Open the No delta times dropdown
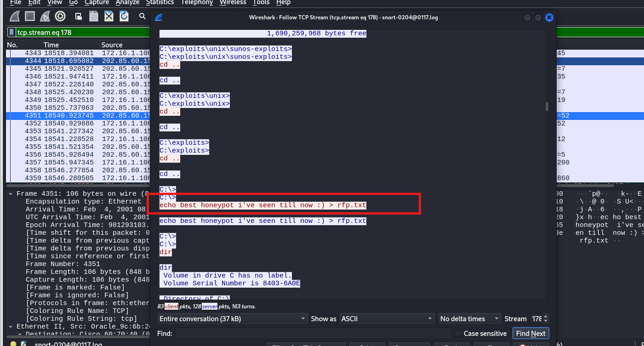This screenshot has height=346, width=644. pos(470,318)
